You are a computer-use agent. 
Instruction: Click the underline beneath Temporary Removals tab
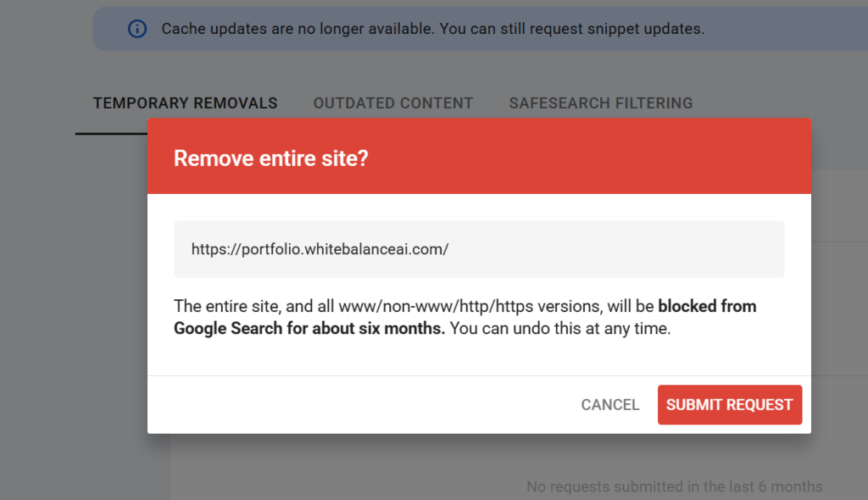111,133
